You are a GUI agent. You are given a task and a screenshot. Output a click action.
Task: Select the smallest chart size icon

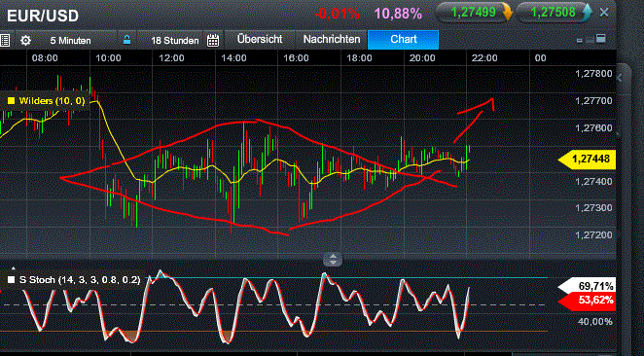580,40
